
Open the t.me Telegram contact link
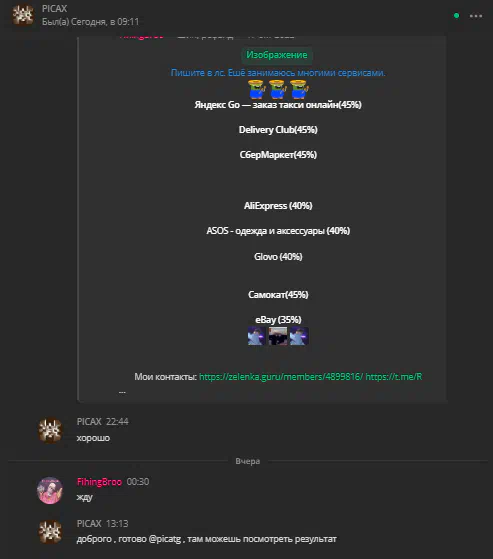pos(394,376)
